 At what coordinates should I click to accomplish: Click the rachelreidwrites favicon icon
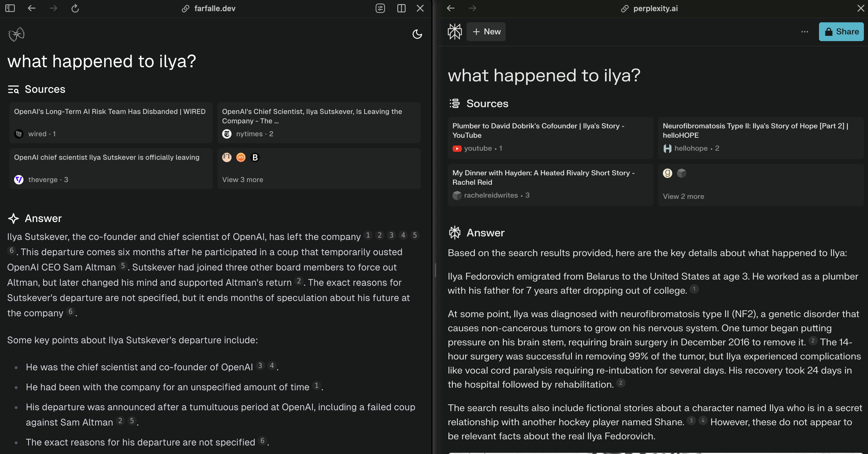point(457,195)
